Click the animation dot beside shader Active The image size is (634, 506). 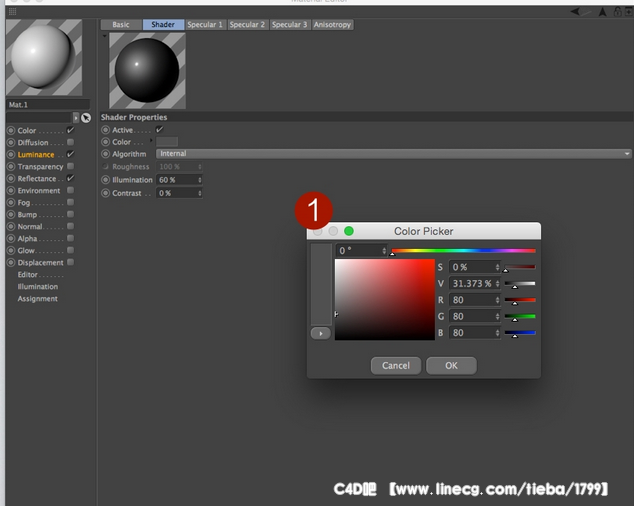pyautogui.click(x=106, y=130)
